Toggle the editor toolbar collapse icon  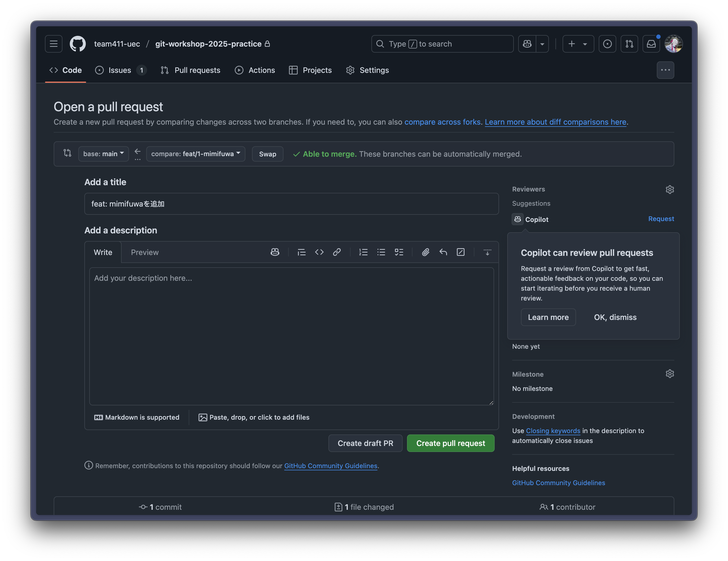click(487, 252)
